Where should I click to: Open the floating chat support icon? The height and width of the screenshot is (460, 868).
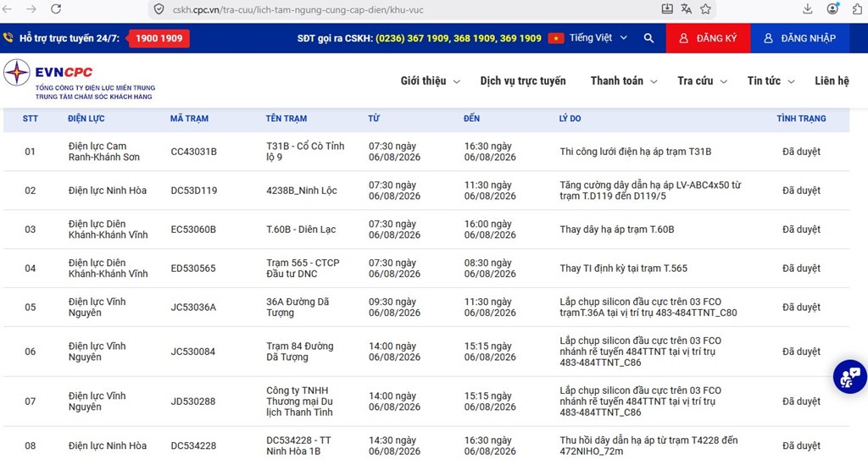click(x=849, y=377)
